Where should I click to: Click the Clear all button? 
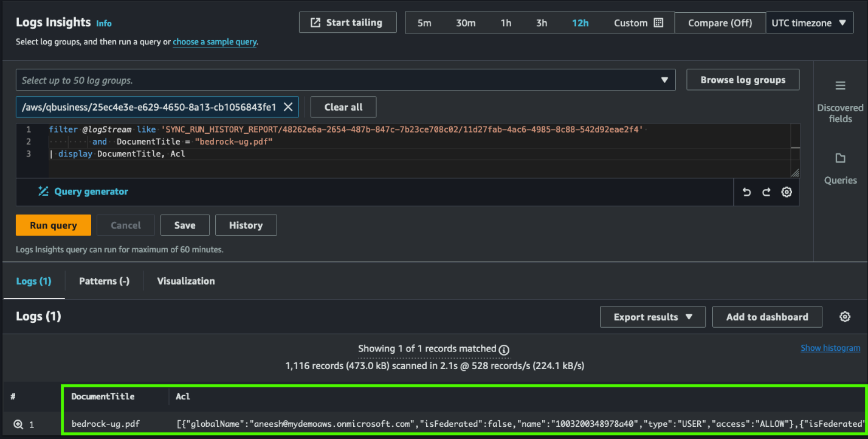point(343,107)
